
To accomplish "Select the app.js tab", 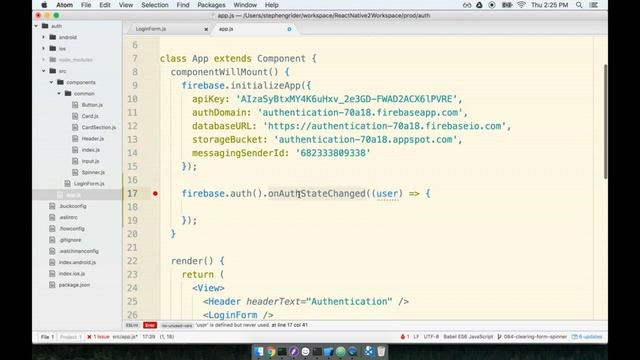I will pos(226,29).
